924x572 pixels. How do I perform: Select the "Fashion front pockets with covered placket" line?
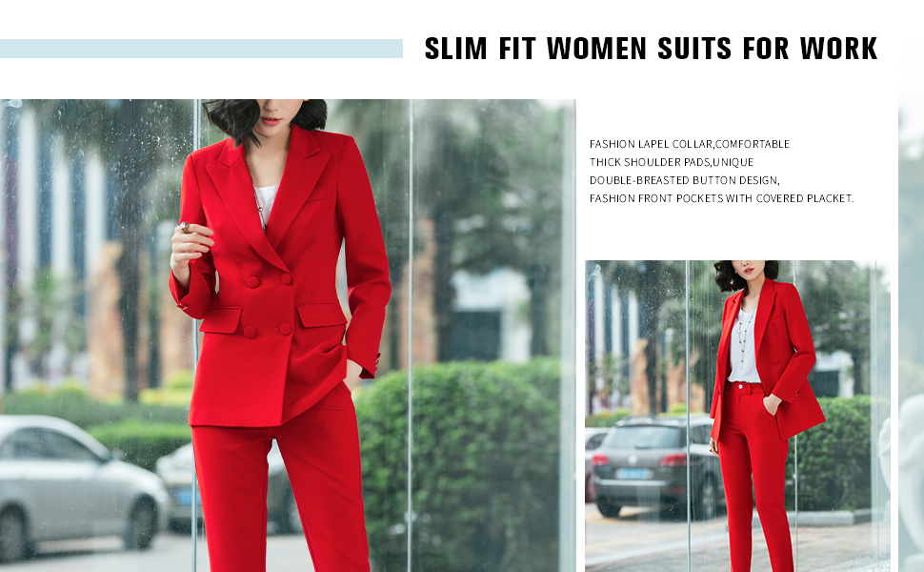(x=721, y=198)
